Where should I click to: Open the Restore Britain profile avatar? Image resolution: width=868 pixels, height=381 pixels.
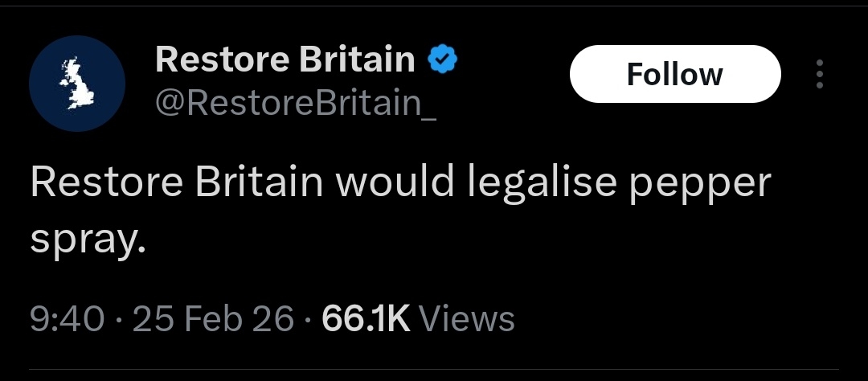(x=77, y=83)
